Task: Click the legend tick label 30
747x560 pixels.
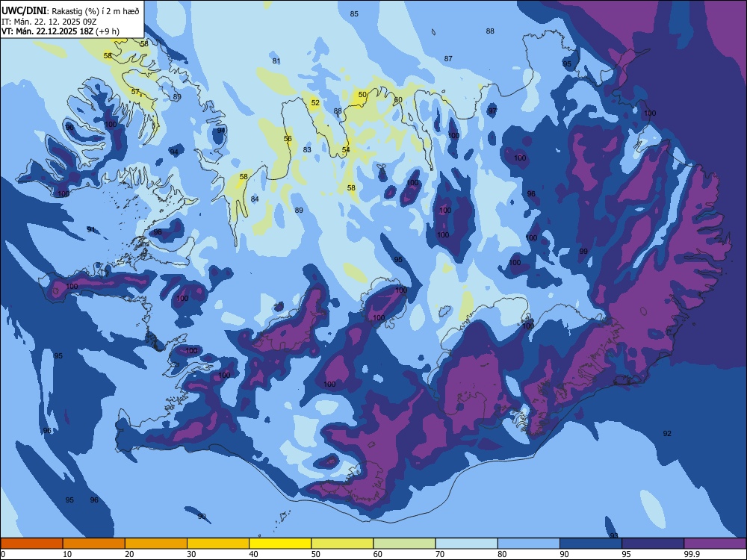Action: [191, 554]
